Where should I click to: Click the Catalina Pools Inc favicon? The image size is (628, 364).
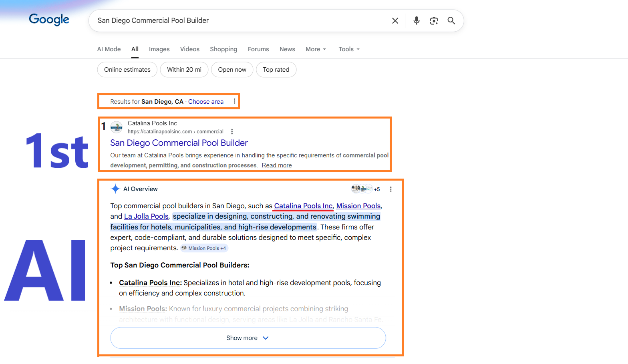(x=117, y=127)
